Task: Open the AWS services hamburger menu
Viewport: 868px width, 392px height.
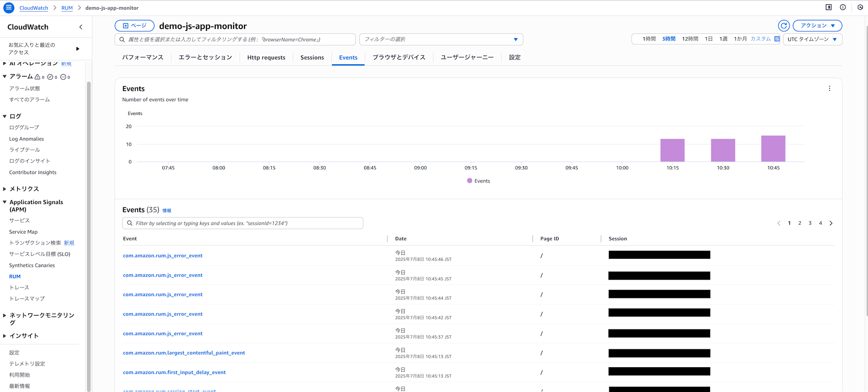Action: tap(8, 7)
